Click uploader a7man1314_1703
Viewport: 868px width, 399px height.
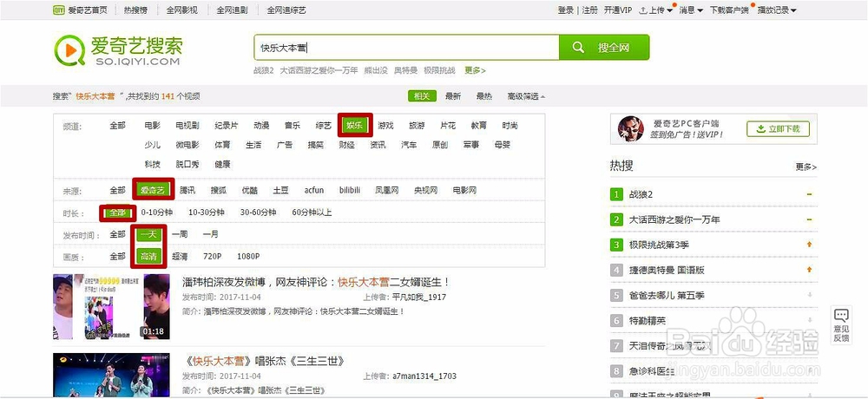click(x=424, y=376)
